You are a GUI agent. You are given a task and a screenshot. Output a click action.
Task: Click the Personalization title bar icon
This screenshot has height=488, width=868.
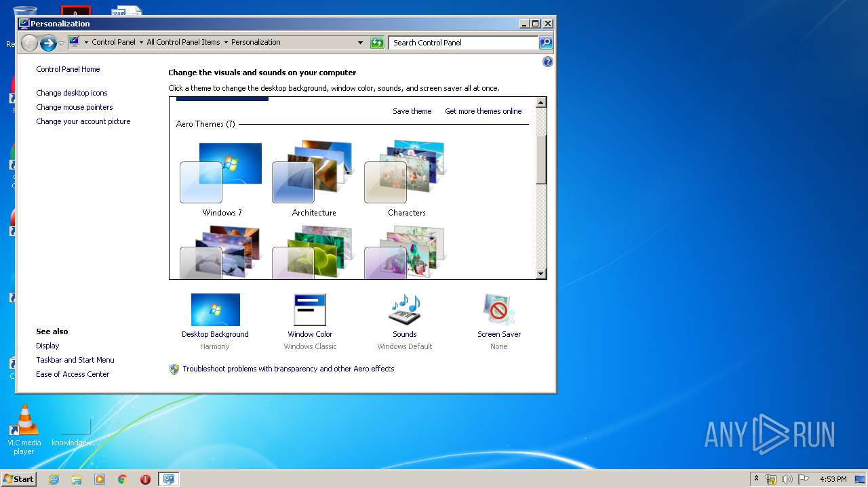24,23
